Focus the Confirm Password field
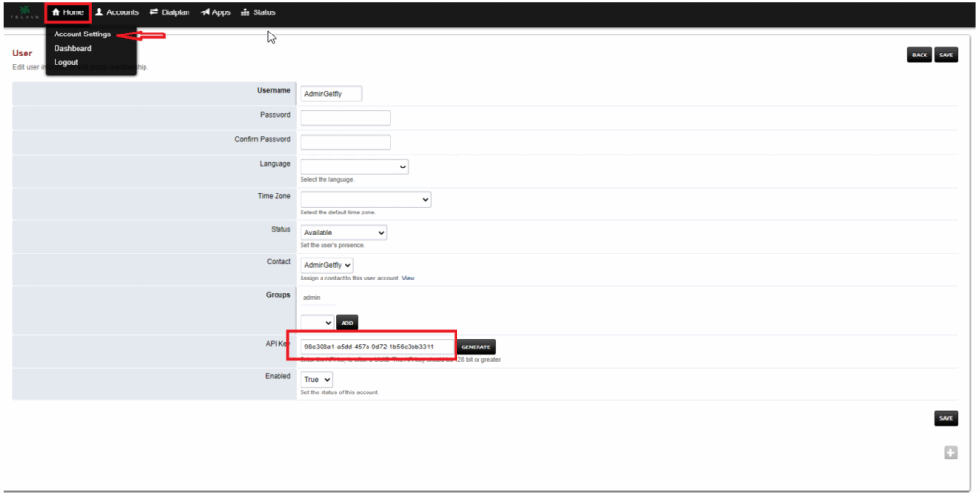The height and width of the screenshot is (493, 980). (x=345, y=143)
